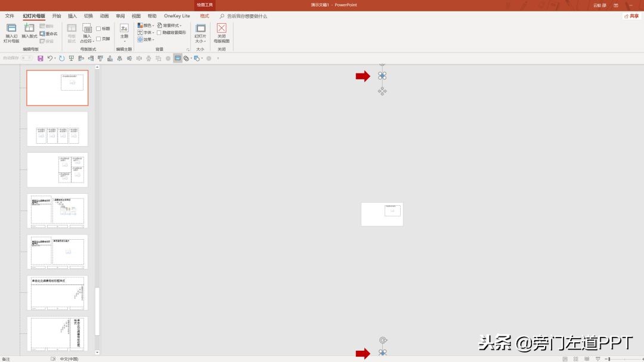Viewport: 644px width, 362px height.
Task: Select the third layout thumbnail with three pictures
Action: (57, 170)
